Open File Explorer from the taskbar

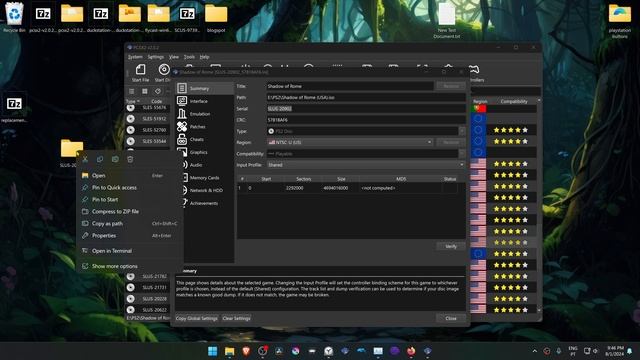(229, 351)
